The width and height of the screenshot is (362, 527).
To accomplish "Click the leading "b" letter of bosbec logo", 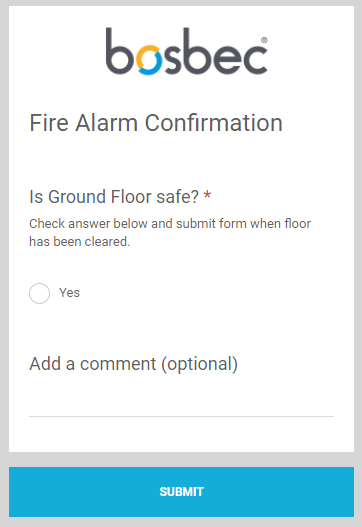I will click(x=118, y=51).
